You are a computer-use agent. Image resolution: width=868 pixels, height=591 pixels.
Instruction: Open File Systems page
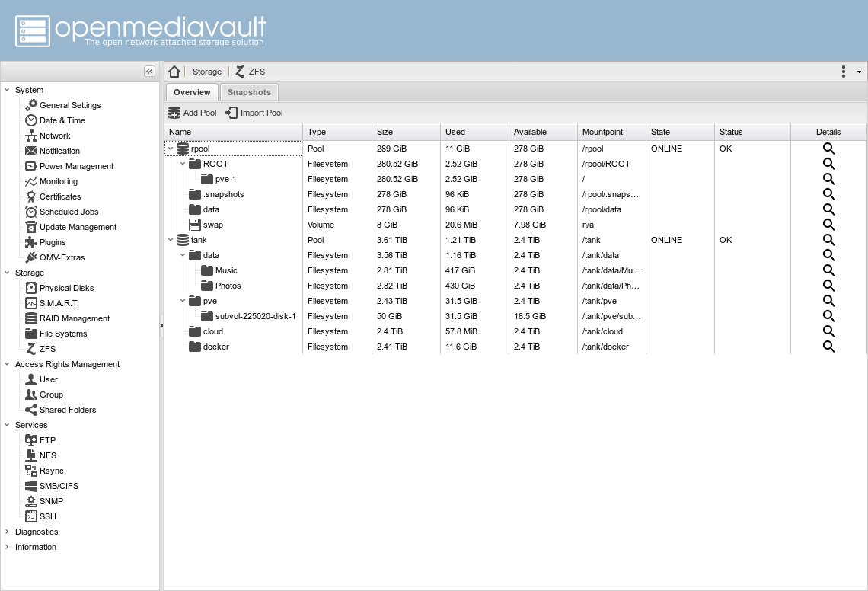[63, 334]
